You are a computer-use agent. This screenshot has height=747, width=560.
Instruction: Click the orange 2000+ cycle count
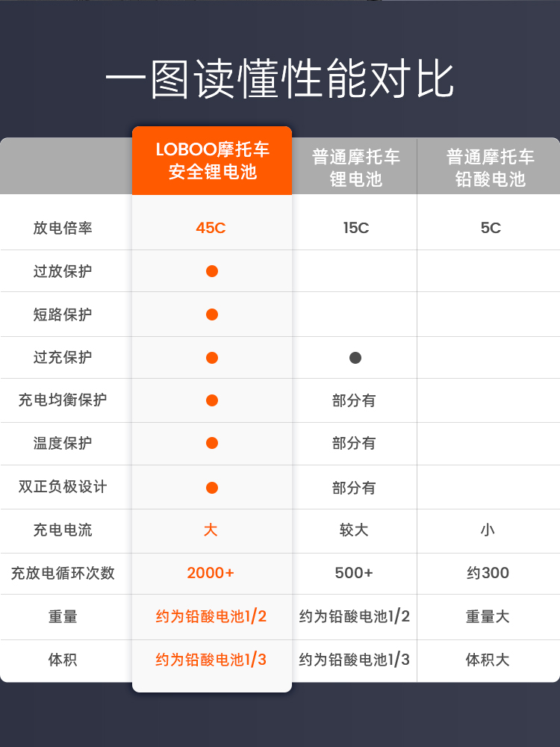point(211,573)
